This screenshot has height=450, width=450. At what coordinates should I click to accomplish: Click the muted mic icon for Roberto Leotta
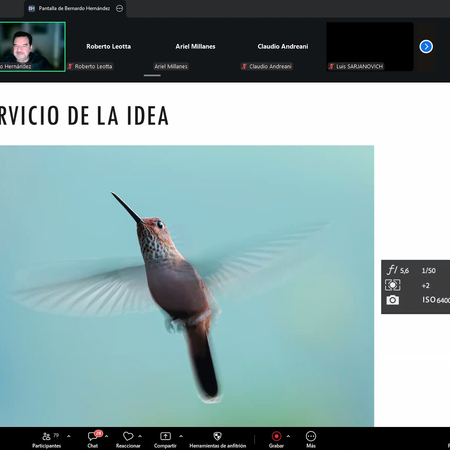click(70, 66)
